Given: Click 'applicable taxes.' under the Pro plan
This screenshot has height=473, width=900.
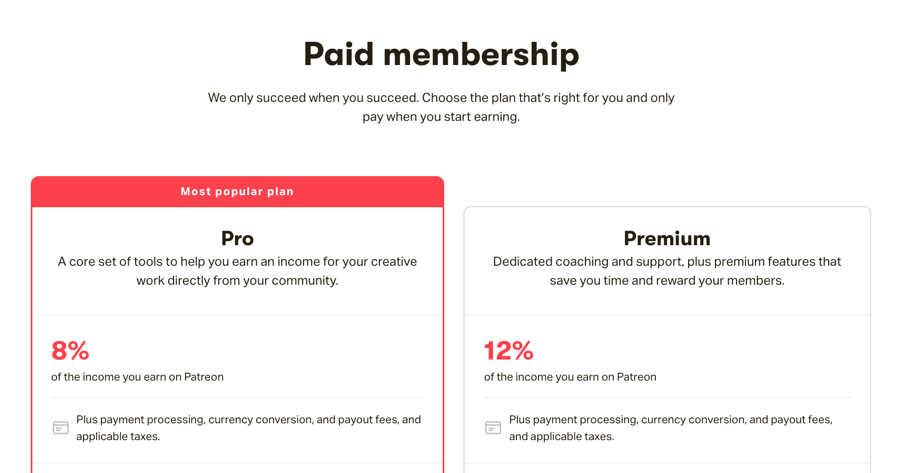Looking at the screenshot, I should 118,436.
